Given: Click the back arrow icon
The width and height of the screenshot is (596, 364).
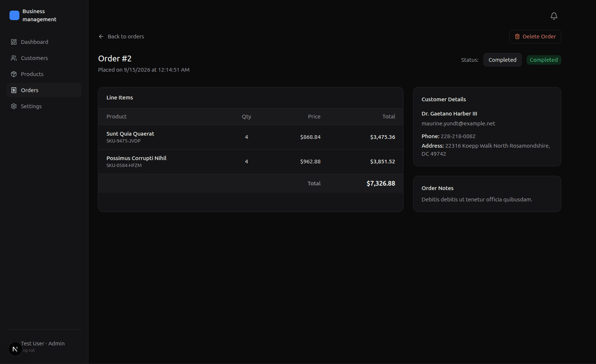Looking at the screenshot, I should coord(101,37).
